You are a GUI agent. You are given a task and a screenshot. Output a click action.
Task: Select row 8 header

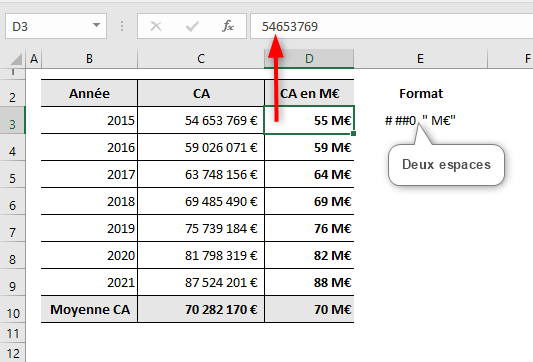click(x=13, y=255)
